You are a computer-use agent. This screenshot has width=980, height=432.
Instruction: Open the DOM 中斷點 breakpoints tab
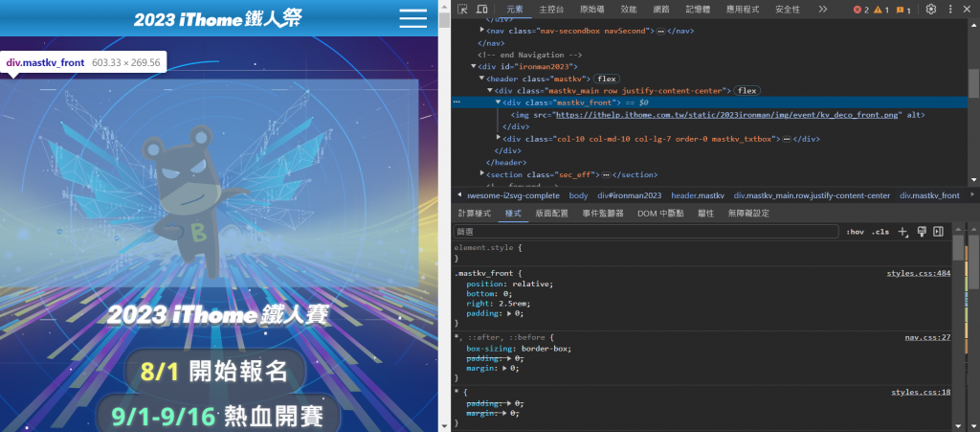click(660, 214)
